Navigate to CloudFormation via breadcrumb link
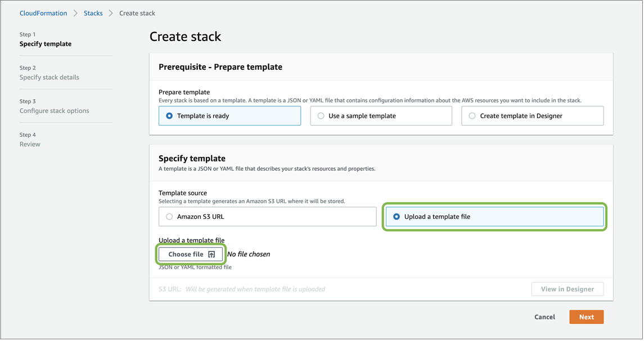Image resolution: width=644 pixels, height=341 pixels. (x=43, y=13)
